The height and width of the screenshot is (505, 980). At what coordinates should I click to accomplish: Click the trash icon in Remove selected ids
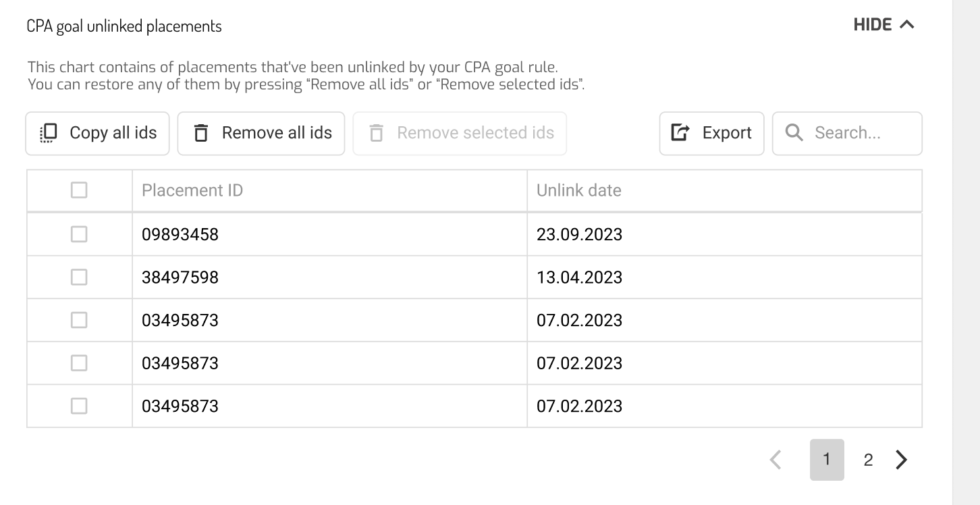point(377,133)
